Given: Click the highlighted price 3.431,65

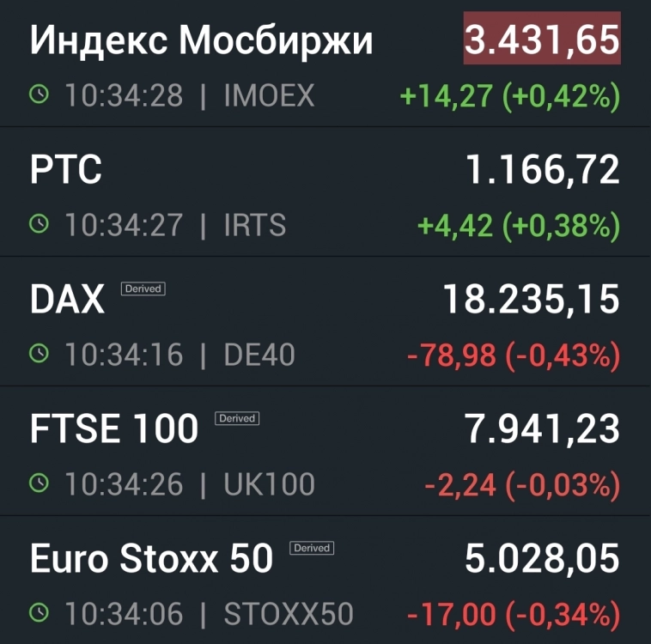Looking at the screenshot, I should click(x=542, y=39).
